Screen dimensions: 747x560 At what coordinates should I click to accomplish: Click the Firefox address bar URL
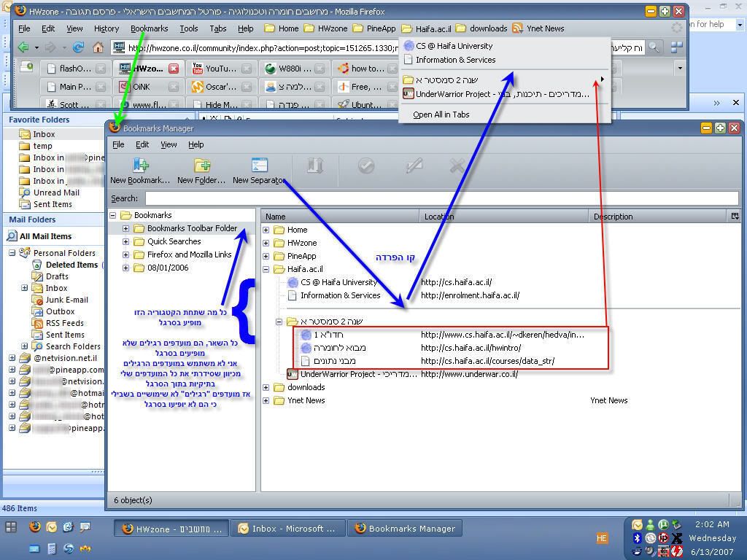(x=263, y=47)
